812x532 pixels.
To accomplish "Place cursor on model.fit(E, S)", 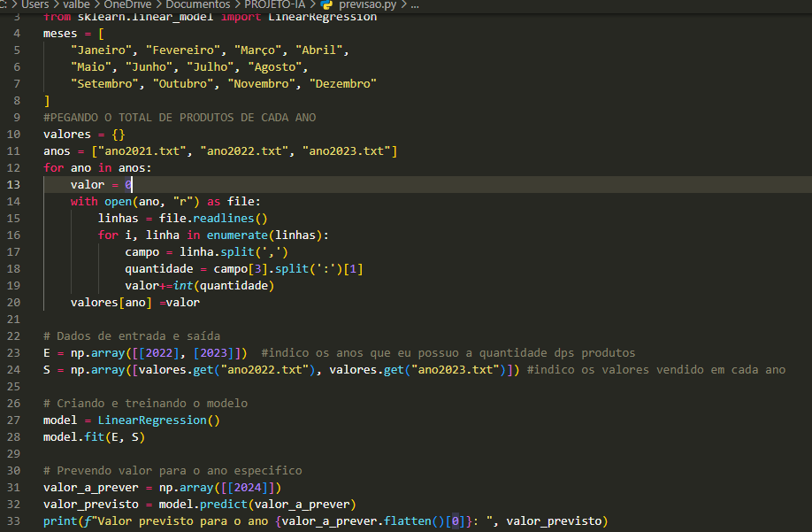I will pyautogui.click(x=94, y=437).
